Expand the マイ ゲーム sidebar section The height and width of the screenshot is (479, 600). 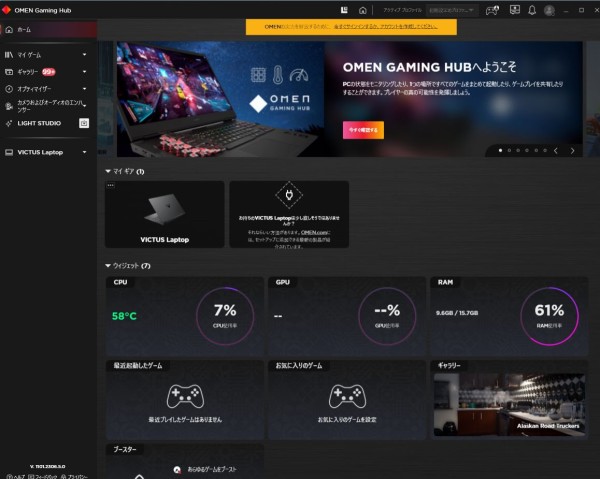(x=84, y=55)
